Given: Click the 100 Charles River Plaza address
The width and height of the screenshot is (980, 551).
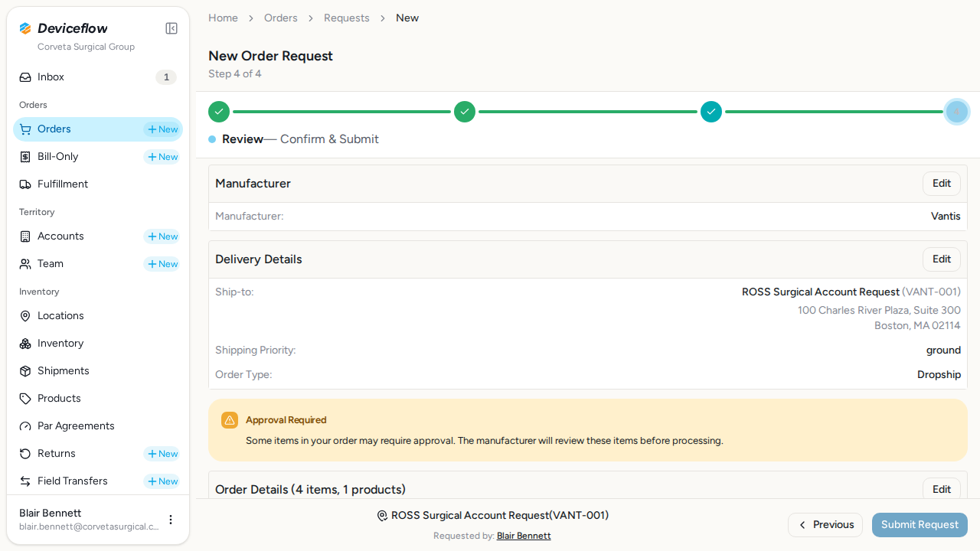Looking at the screenshot, I should pyautogui.click(x=879, y=311).
